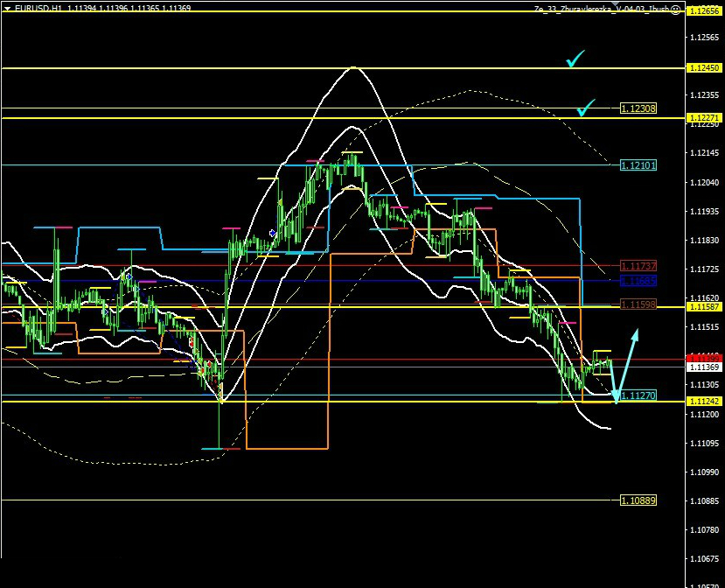Click the 1.10990 price scale value
The height and width of the screenshot is (588, 725).
705,472
